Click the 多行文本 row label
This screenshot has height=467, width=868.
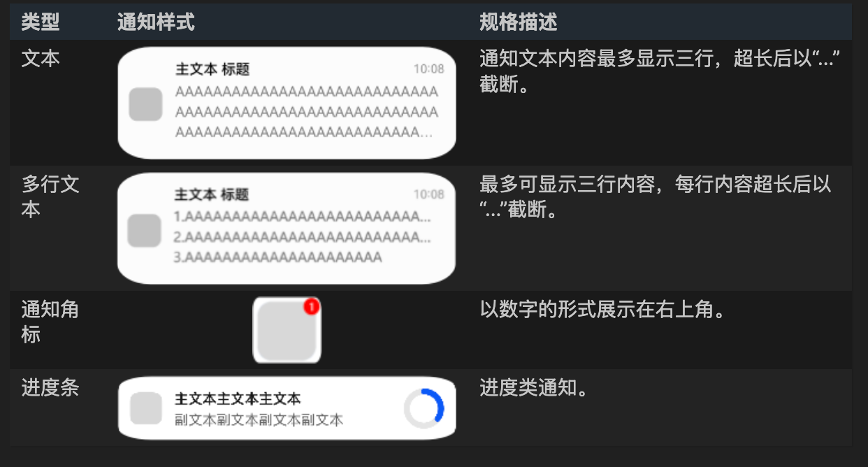[50, 196]
